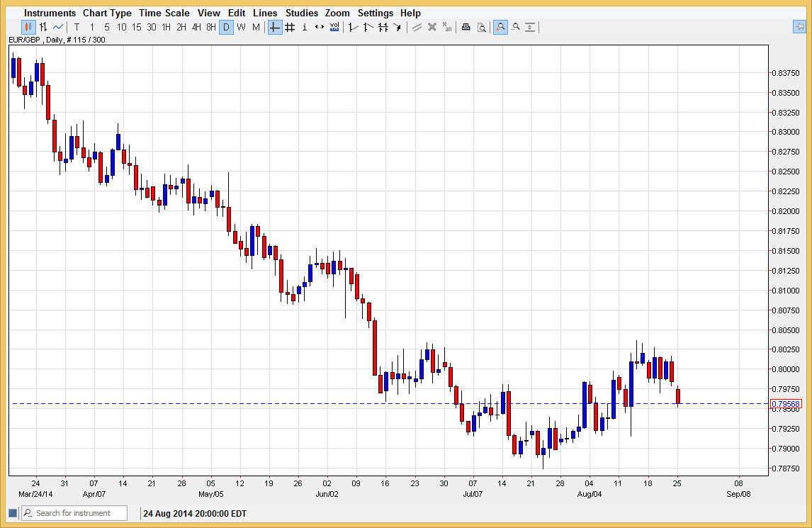This screenshot has height=528, width=812.
Task: Toggle the chart grid icon
Action: coord(290,27)
